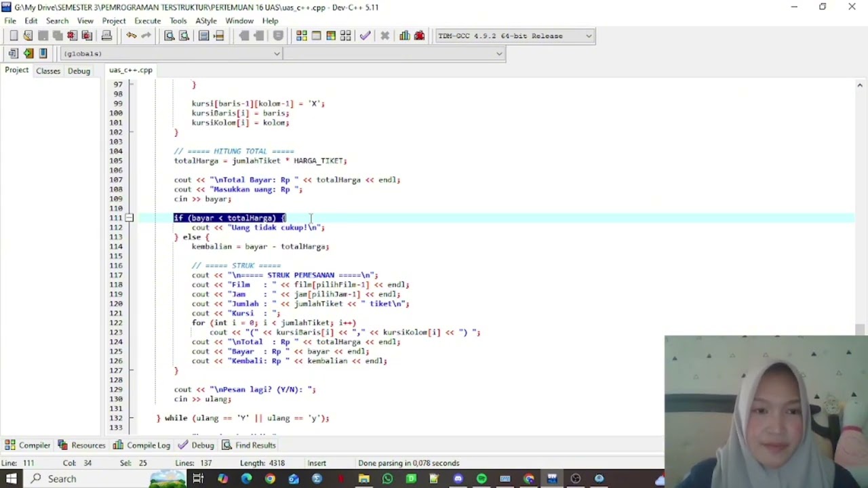Open the Windows Start button
Viewport: 868px width, 488px height.
click(12, 479)
